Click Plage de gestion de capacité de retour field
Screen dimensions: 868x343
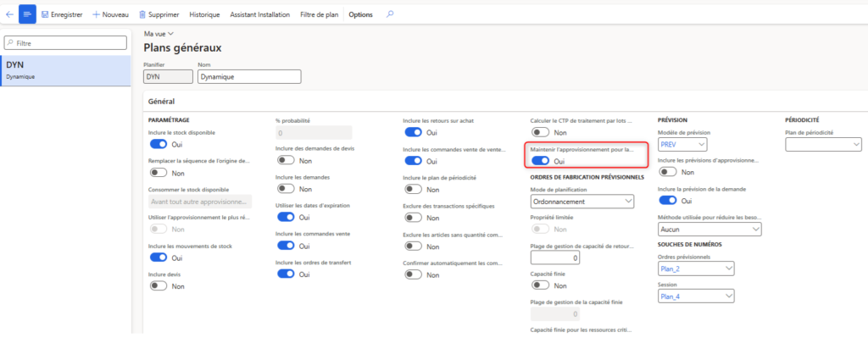click(x=555, y=257)
